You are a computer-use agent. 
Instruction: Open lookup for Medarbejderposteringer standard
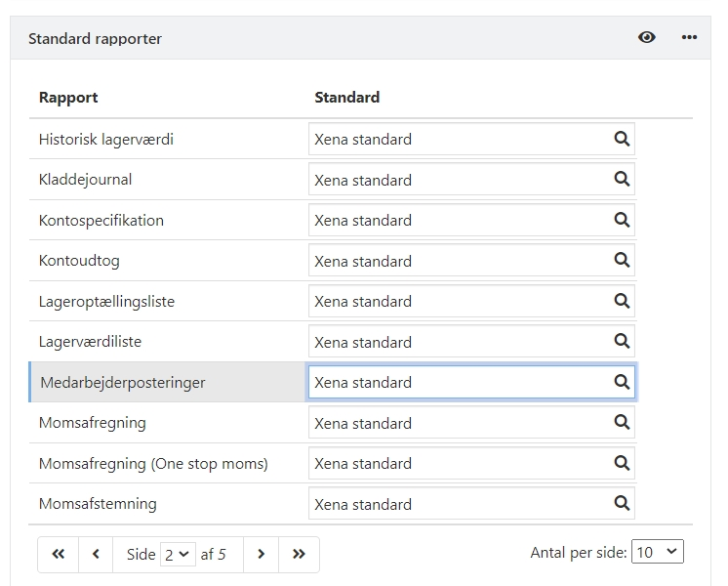point(622,382)
